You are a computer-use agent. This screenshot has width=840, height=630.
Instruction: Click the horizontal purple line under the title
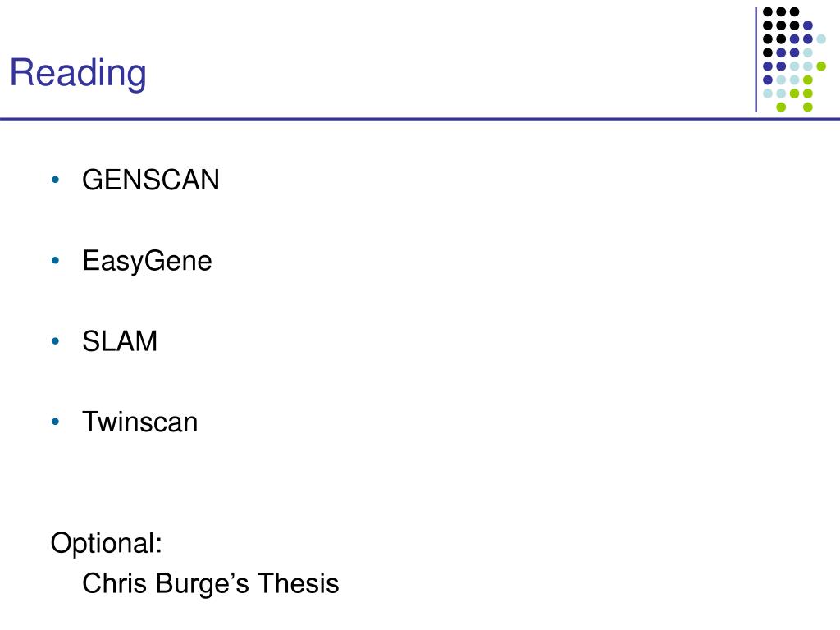pyautogui.click(x=420, y=119)
